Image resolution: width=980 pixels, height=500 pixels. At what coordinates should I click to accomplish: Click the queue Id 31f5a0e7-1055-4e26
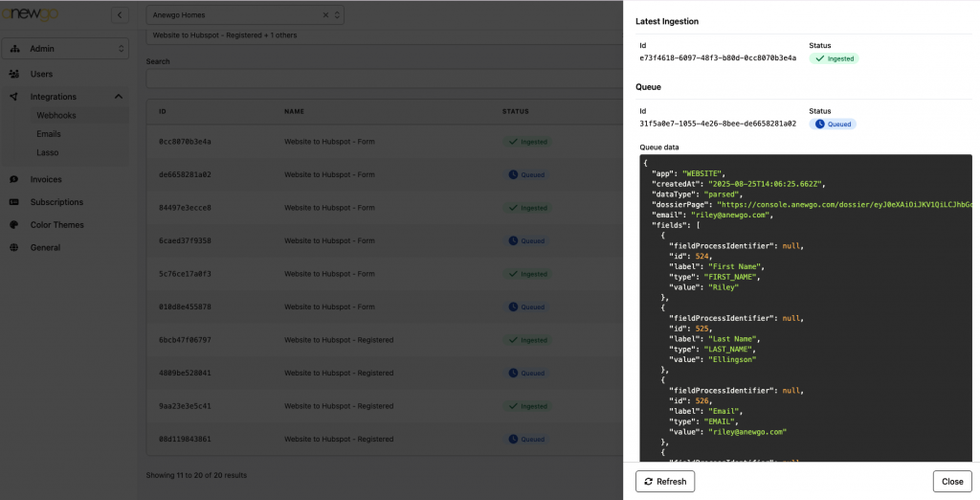click(x=718, y=124)
